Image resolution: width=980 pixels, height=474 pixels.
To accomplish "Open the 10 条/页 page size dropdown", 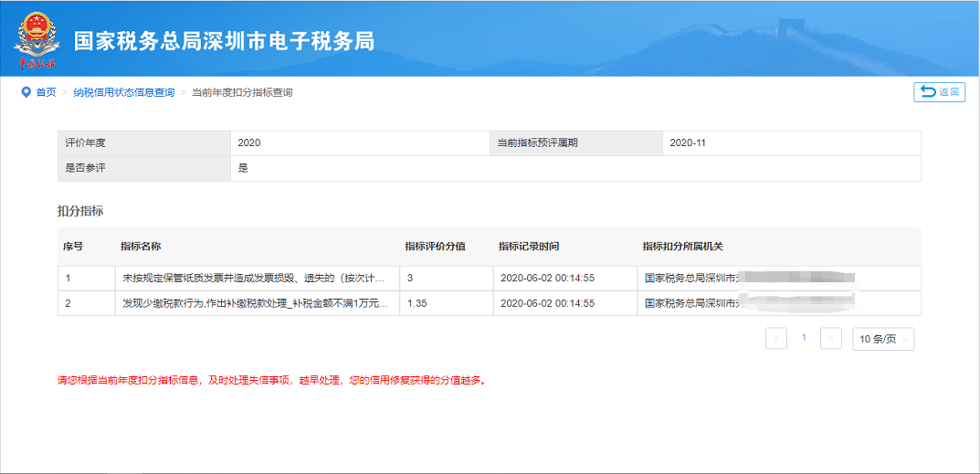I will click(883, 339).
